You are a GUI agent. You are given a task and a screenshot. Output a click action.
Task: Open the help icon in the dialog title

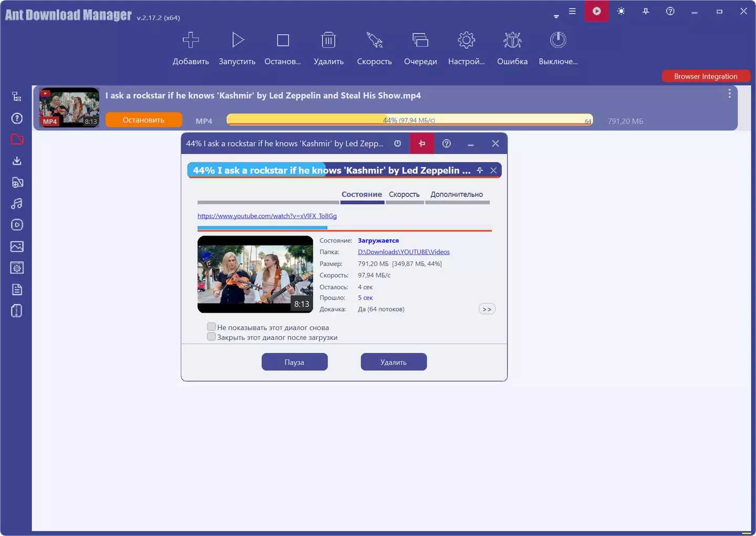[447, 143]
